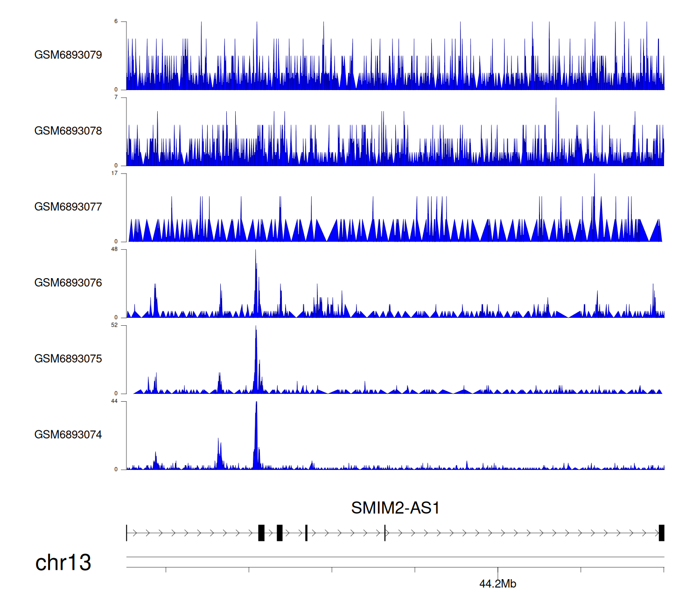The width and height of the screenshot is (700, 616).
Task: Click the GSM6893077 track name
Action: tap(68, 207)
